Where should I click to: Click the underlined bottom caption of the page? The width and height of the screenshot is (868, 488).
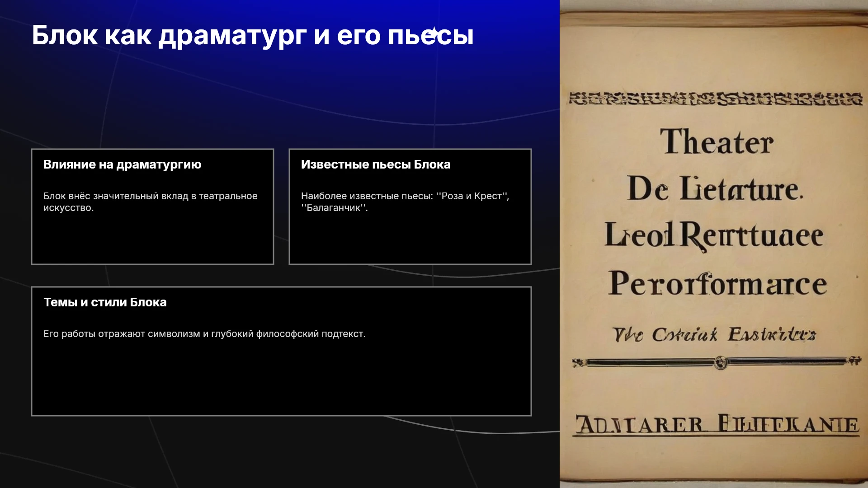[x=716, y=425]
